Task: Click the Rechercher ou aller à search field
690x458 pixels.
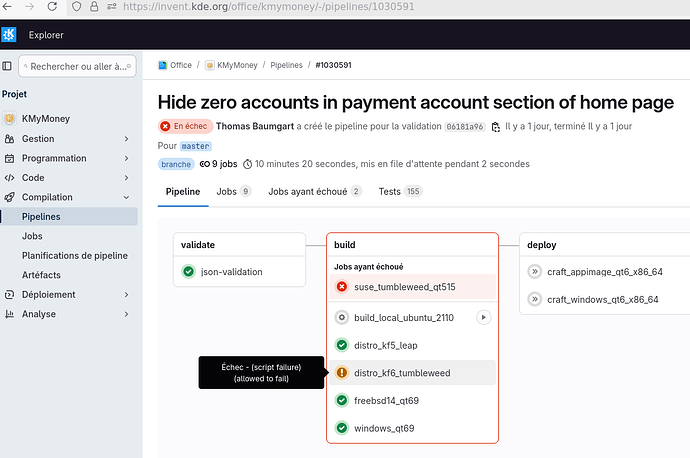Action: 76,67
